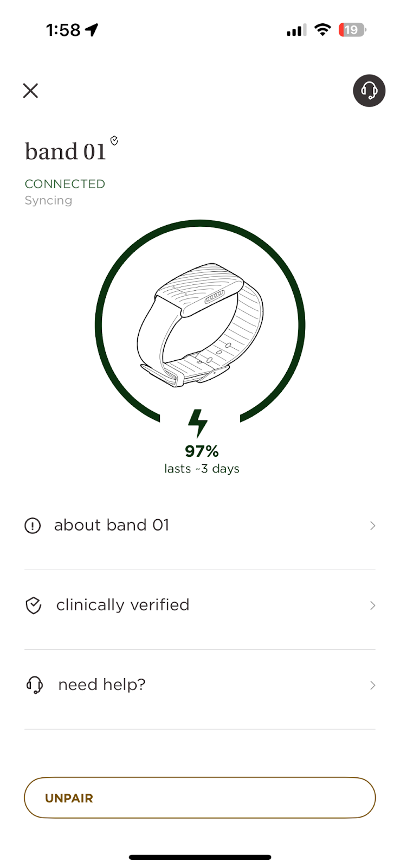Screen dimensions: 400x868
Task: Tap the Wi-Fi icon in status bar
Action: coord(322,30)
